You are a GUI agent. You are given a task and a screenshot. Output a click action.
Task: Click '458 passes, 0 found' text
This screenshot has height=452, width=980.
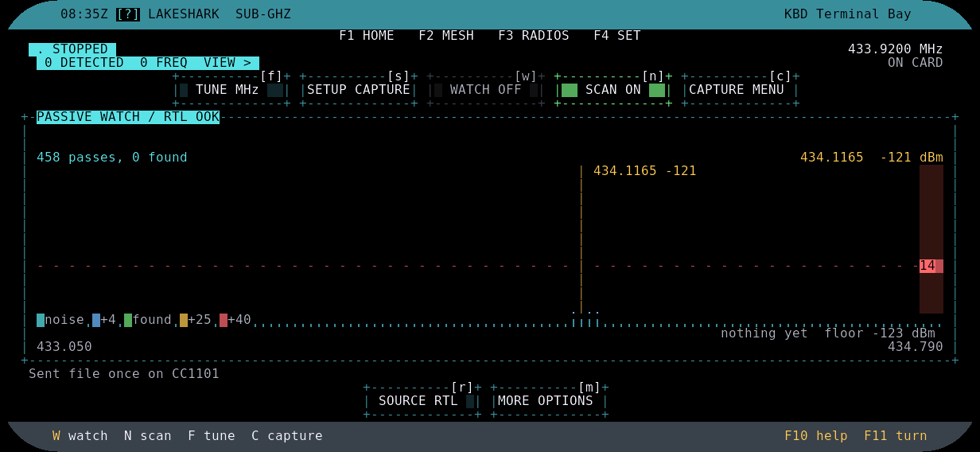tap(112, 158)
